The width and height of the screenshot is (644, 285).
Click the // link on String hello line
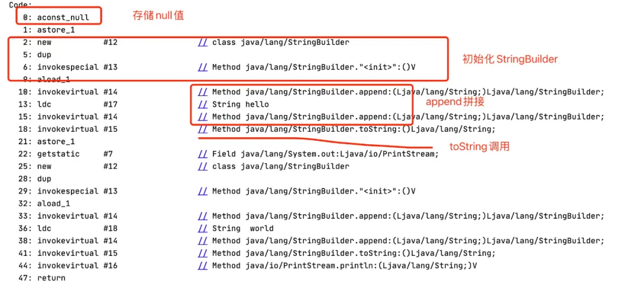pos(202,104)
